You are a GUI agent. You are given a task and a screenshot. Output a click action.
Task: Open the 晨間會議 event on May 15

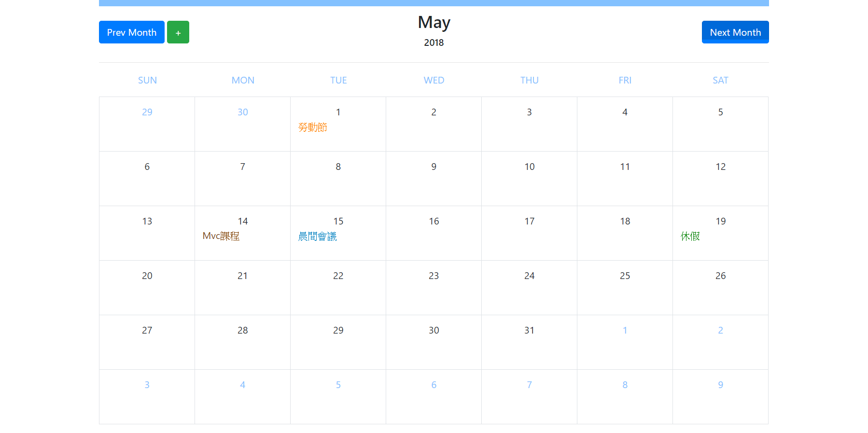coord(317,236)
